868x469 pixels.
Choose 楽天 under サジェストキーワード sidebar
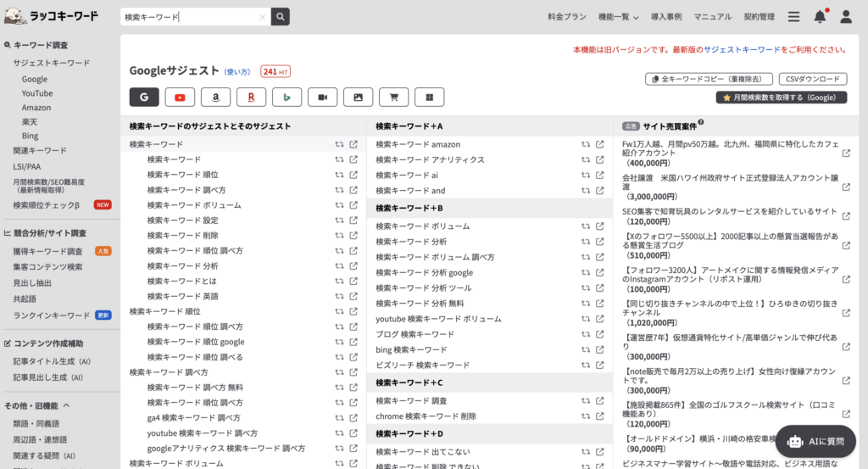30,122
